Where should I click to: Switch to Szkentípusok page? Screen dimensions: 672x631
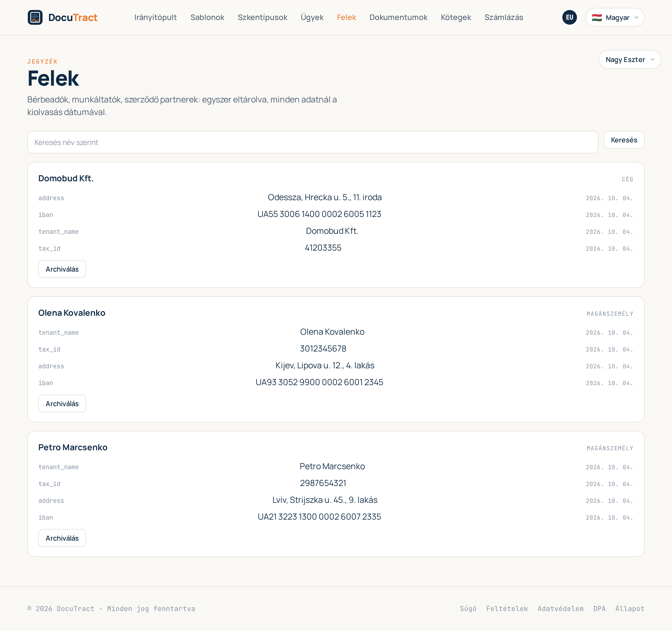pos(262,17)
